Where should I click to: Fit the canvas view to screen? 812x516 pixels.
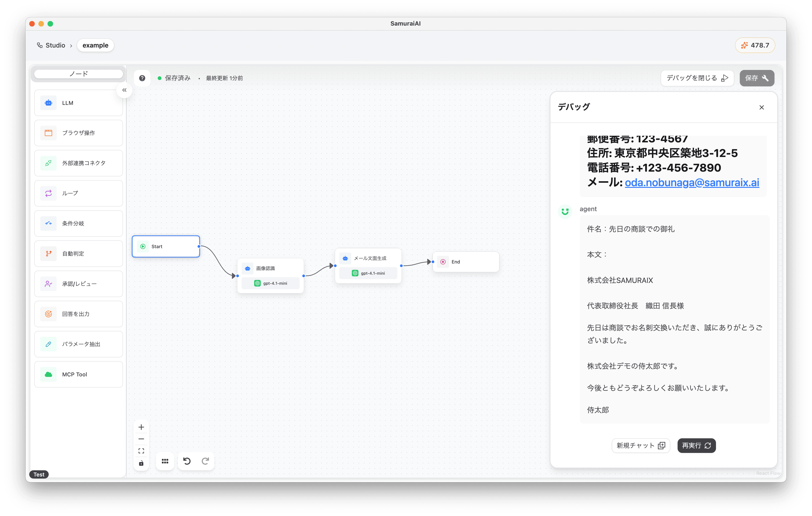(x=141, y=451)
